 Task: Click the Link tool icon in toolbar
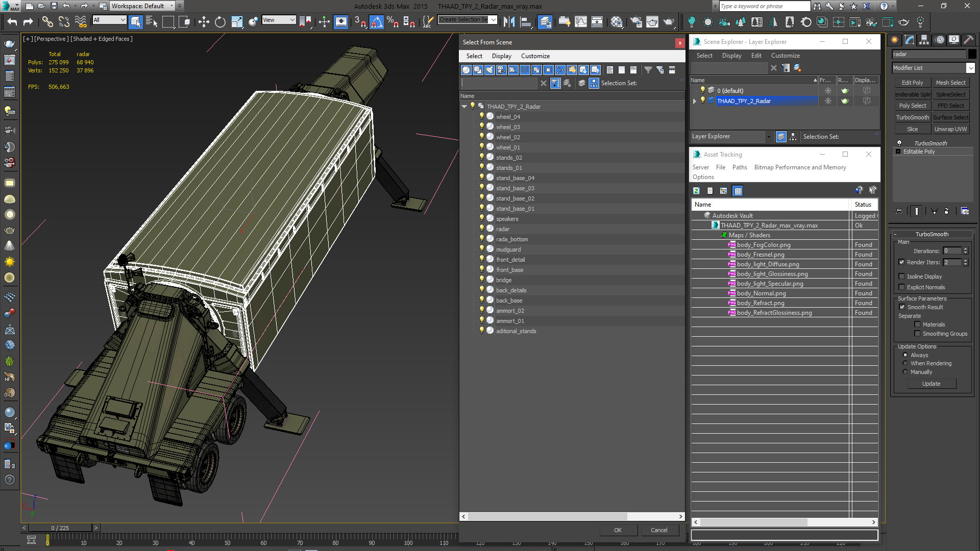(47, 21)
